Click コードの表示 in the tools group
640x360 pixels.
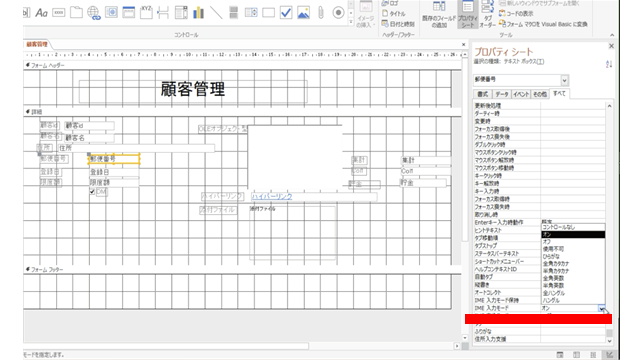(x=516, y=13)
